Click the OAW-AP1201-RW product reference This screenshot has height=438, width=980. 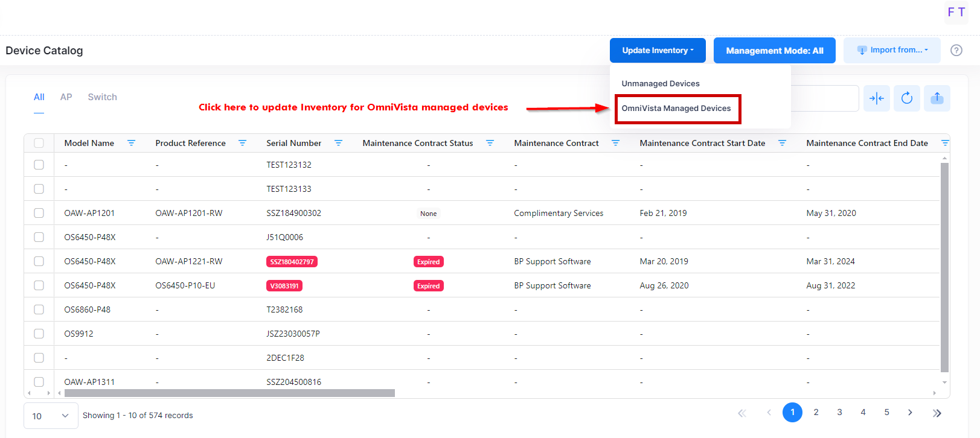189,213
